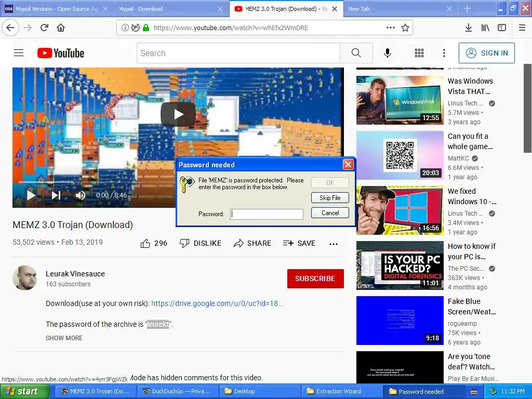The width and height of the screenshot is (532, 399).
Task: Click the page vertical scrollbar thumb
Action: coord(528,109)
